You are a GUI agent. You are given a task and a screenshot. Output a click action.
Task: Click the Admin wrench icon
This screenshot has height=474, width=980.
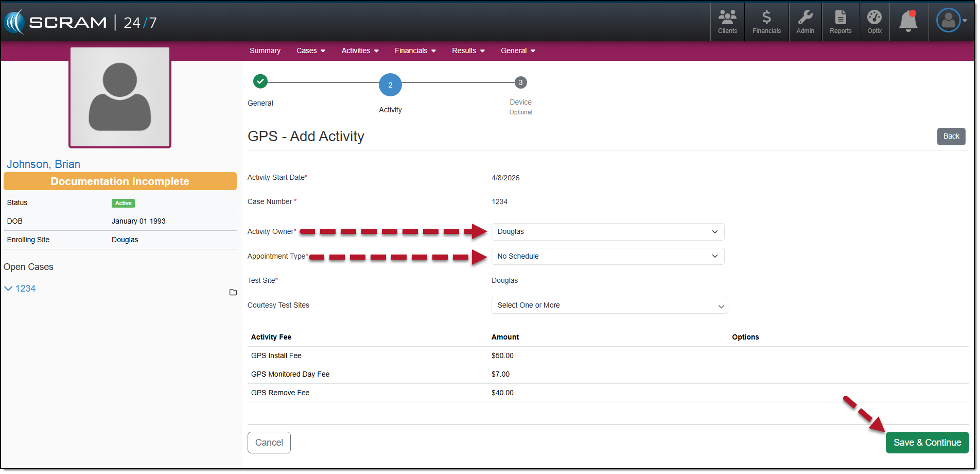[805, 22]
